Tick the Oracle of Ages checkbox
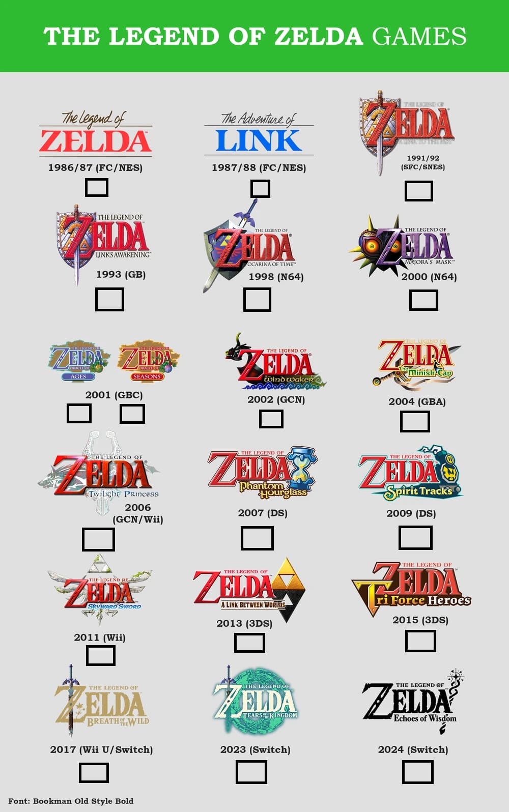This screenshot has height=812, width=509. 79,413
